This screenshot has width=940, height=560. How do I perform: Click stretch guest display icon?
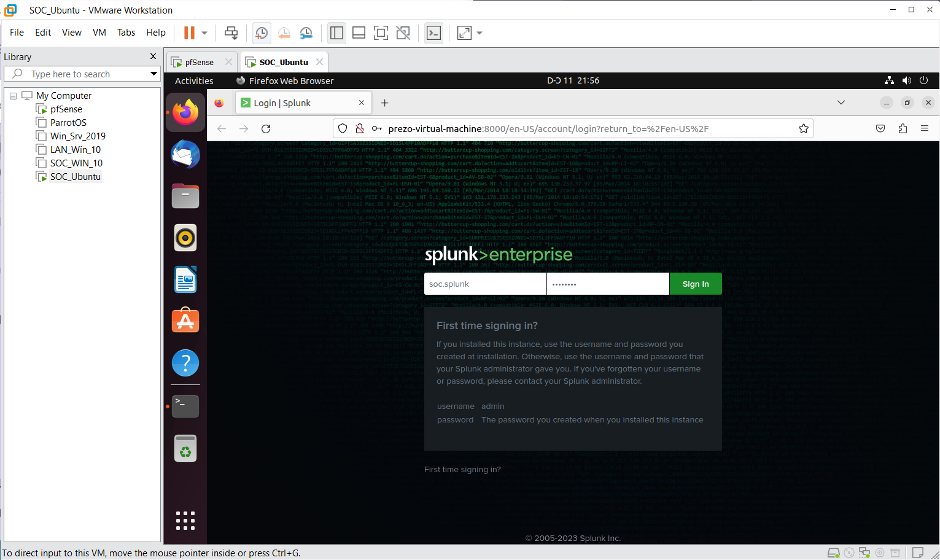pyautogui.click(x=465, y=33)
